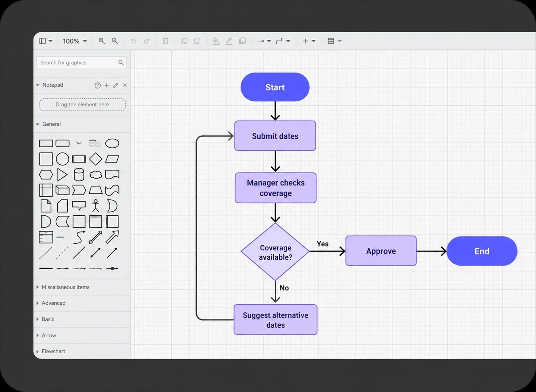Click the Coverage available? decision diamond
This screenshot has height=392, width=536.
click(275, 252)
